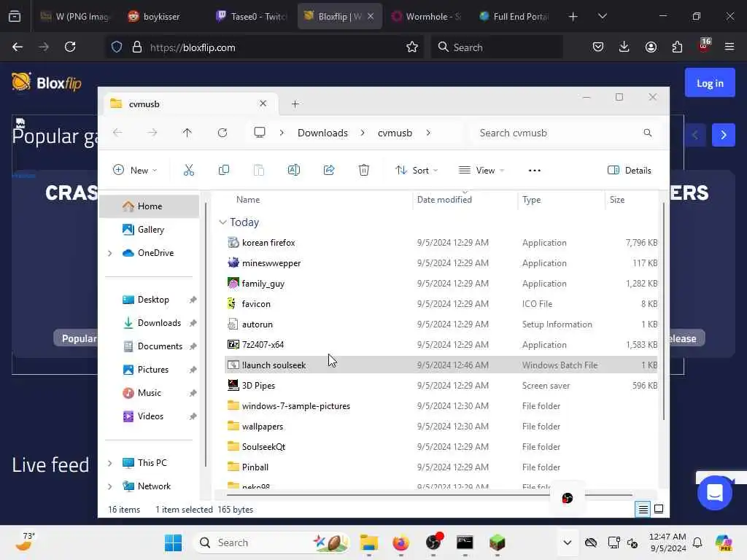Open File Explorer from the taskbar
This screenshot has width=747, height=560.
368,542
